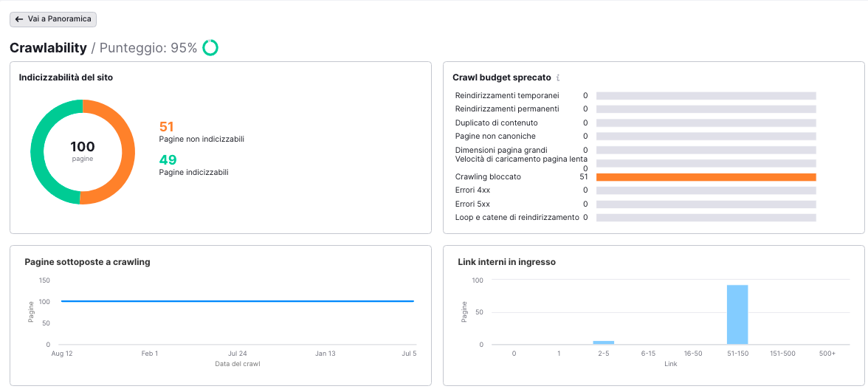The width and height of the screenshot is (868, 389).
Task: Click the blue line in Pagine sottoposte a crawling
Action: click(236, 301)
